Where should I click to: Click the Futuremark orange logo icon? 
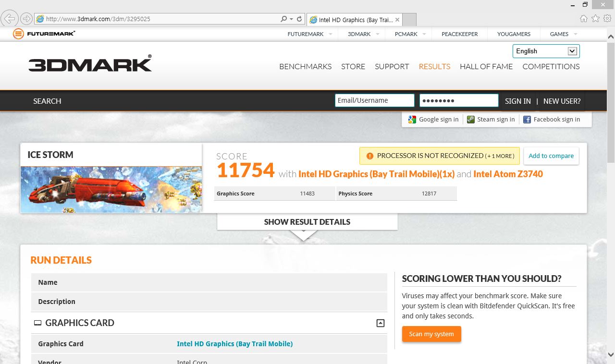pos(18,34)
